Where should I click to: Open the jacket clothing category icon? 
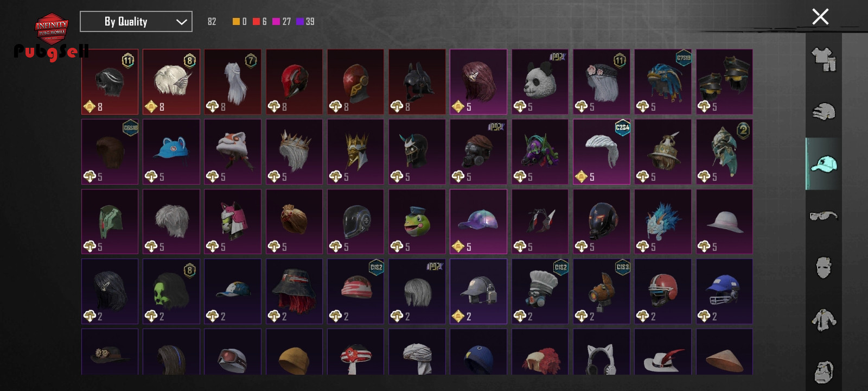tap(824, 320)
